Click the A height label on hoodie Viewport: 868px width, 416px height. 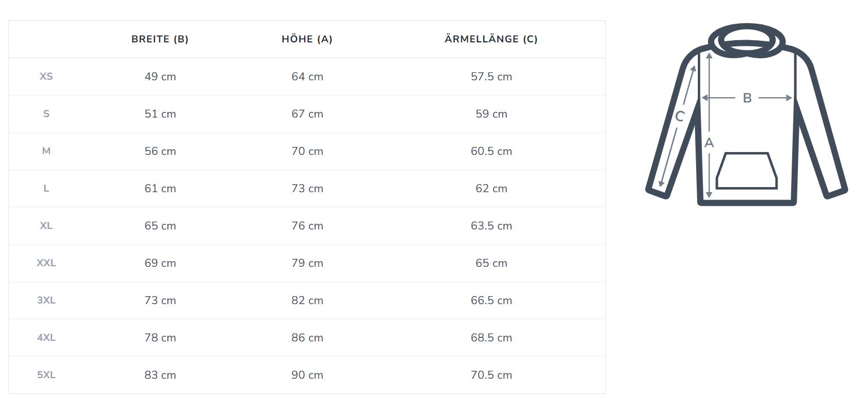coord(709,144)
